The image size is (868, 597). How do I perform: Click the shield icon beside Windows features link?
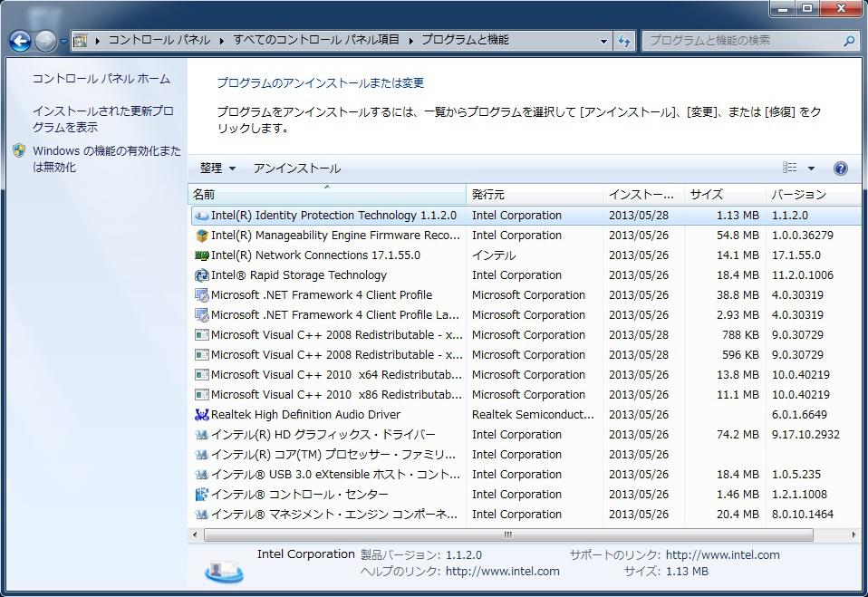19,150
